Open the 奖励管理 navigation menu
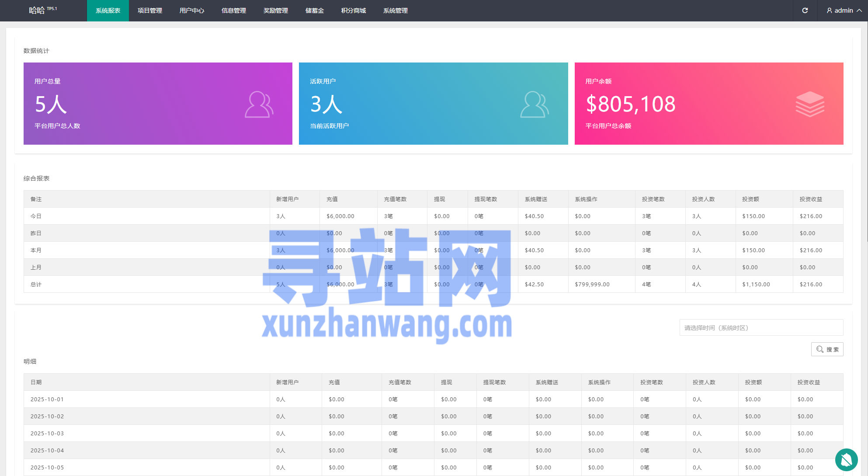Screen dimensions: 868x476 [276, 10]
